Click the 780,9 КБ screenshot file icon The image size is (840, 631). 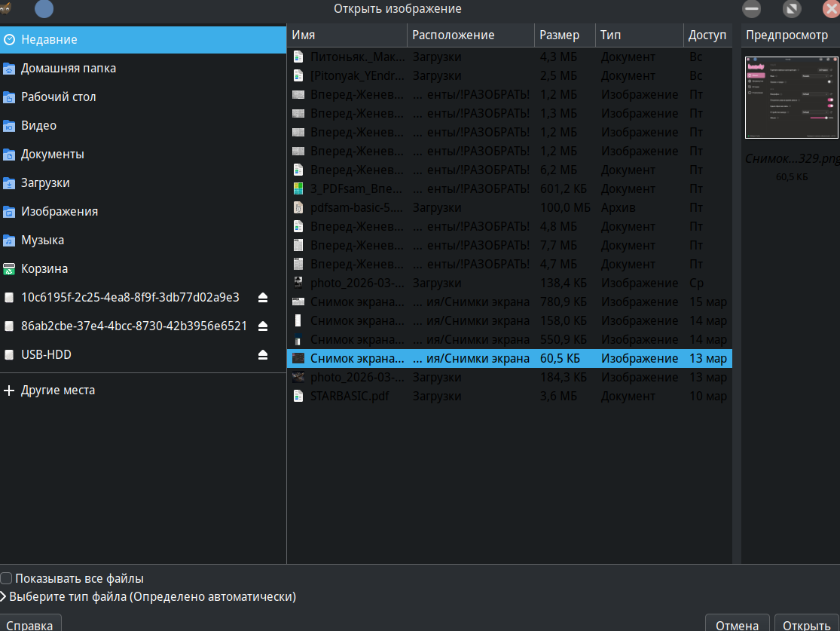click(x=298, y=302)
